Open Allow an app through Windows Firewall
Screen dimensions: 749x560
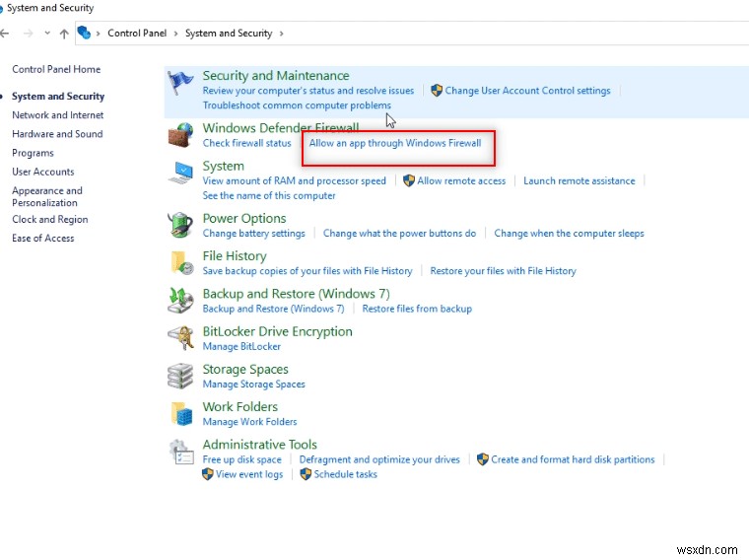tap(395, 143)
